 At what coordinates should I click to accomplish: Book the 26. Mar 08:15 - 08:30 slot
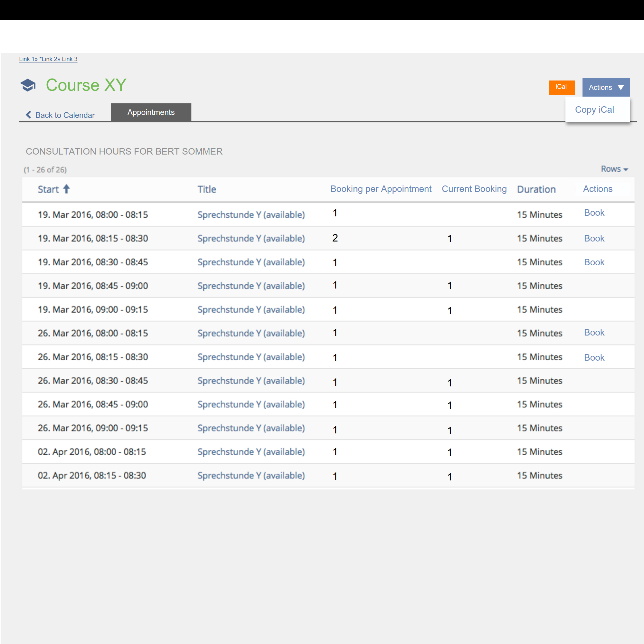click(594, 357)
